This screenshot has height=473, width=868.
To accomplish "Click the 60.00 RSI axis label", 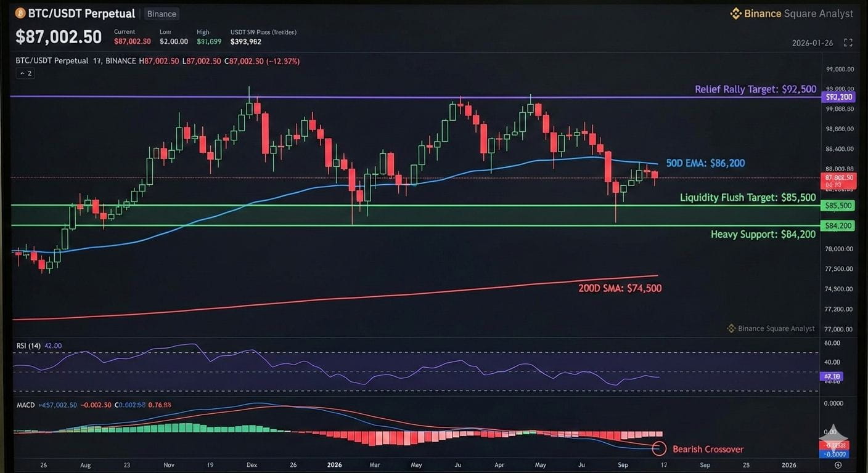I will [832, 343].
